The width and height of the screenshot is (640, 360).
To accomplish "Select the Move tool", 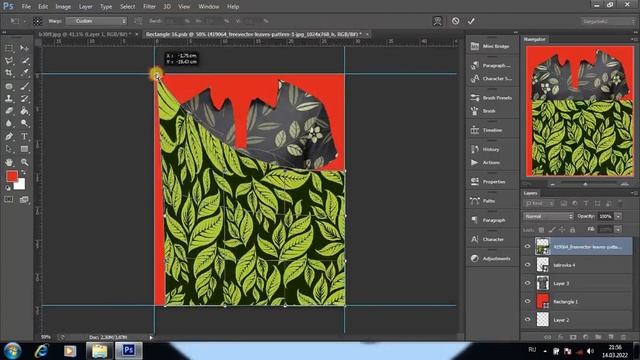I will click(x=24, y=48).
